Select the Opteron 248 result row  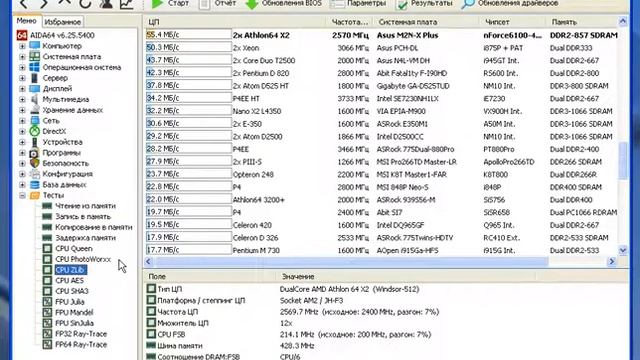click(x=382, y=174)
